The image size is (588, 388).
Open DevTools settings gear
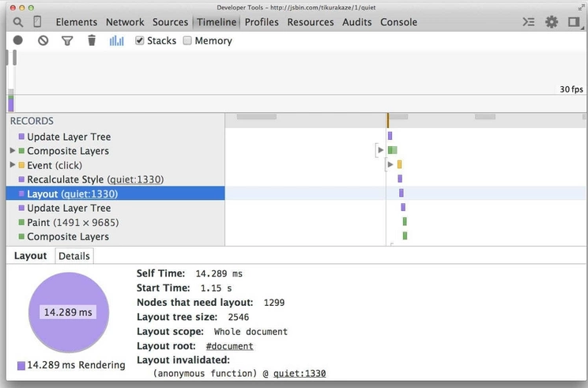click(552, 22)
